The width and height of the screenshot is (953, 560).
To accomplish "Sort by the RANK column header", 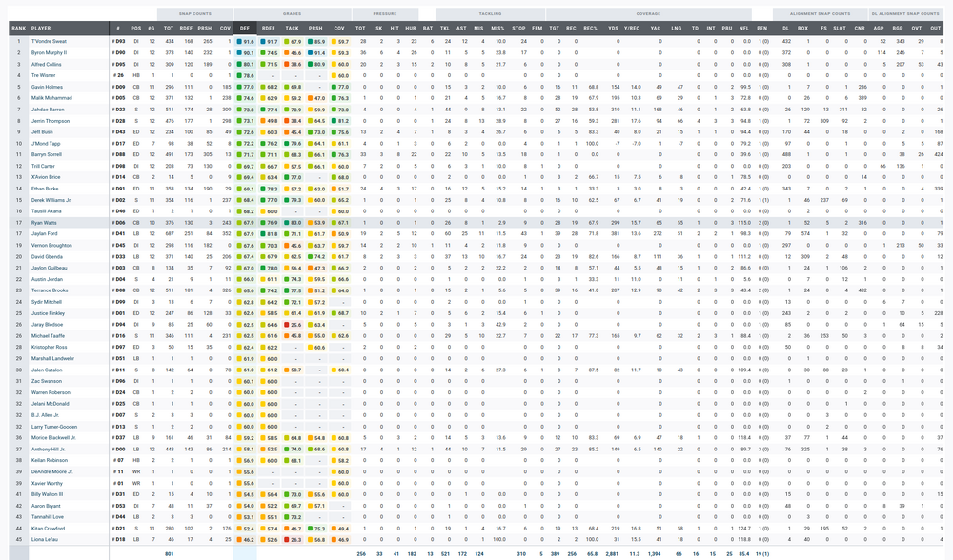I will (18, 30).
